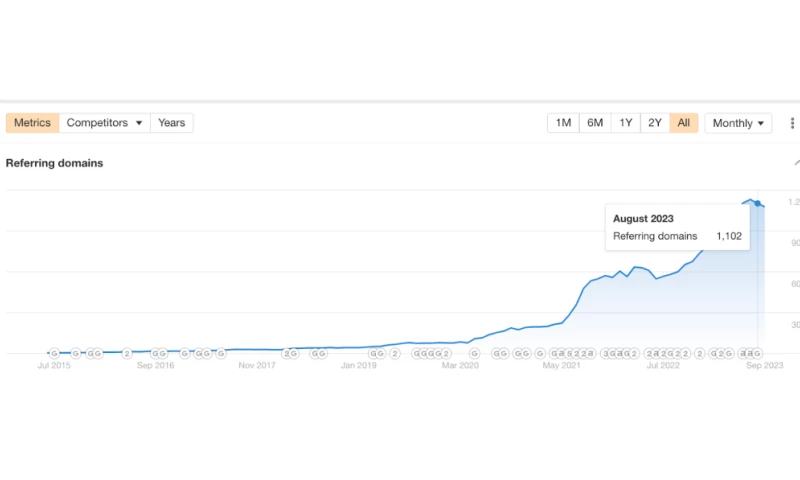Click the collapse arrow beside Referring domains
This screenshot has height=480, width=800.
coord(796,162)
